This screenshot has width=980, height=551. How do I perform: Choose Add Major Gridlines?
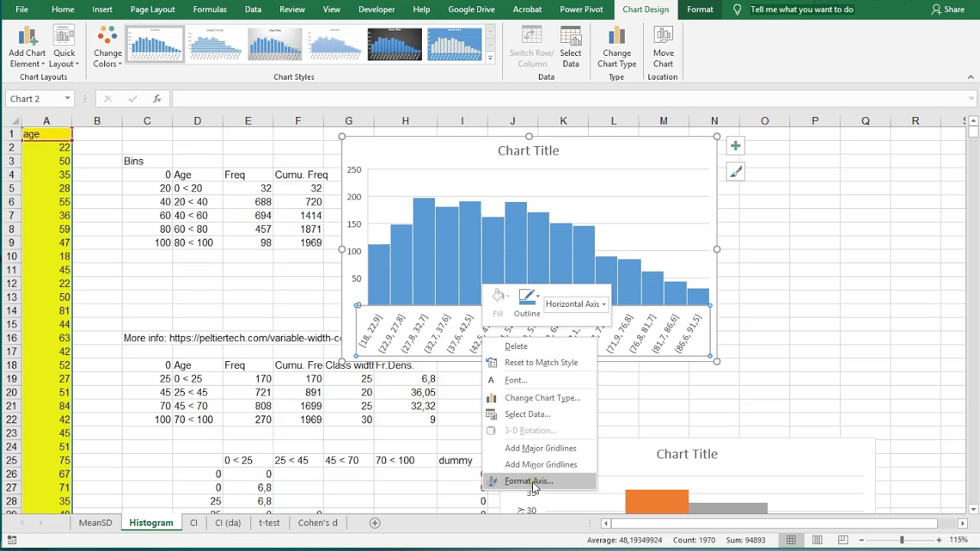point(540,448)
